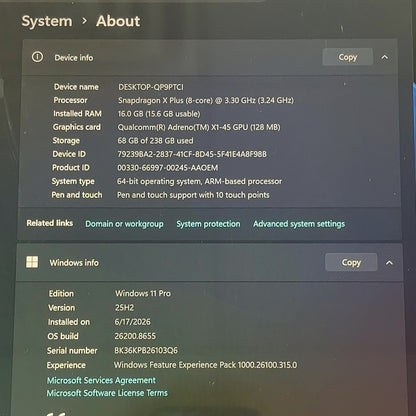This screenshot has width=416, height=416.
Task: Copy the Windows info details
Action: [351, 262]
